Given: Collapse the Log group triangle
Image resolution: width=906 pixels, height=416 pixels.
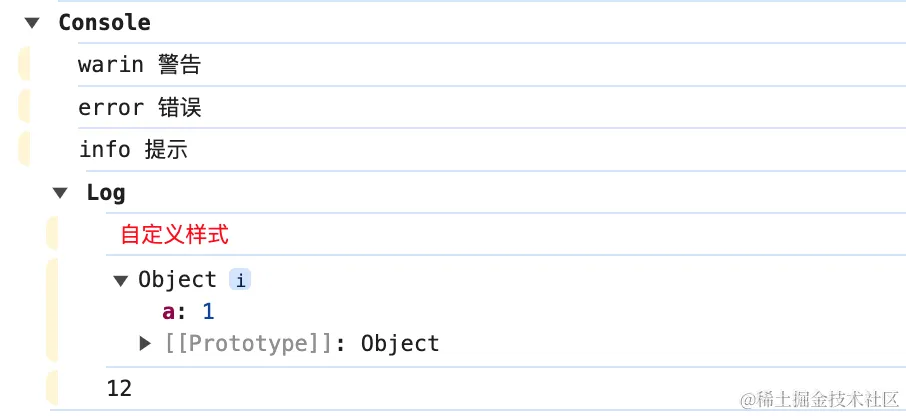Looking at the screenshot, I should pos(60,193).
